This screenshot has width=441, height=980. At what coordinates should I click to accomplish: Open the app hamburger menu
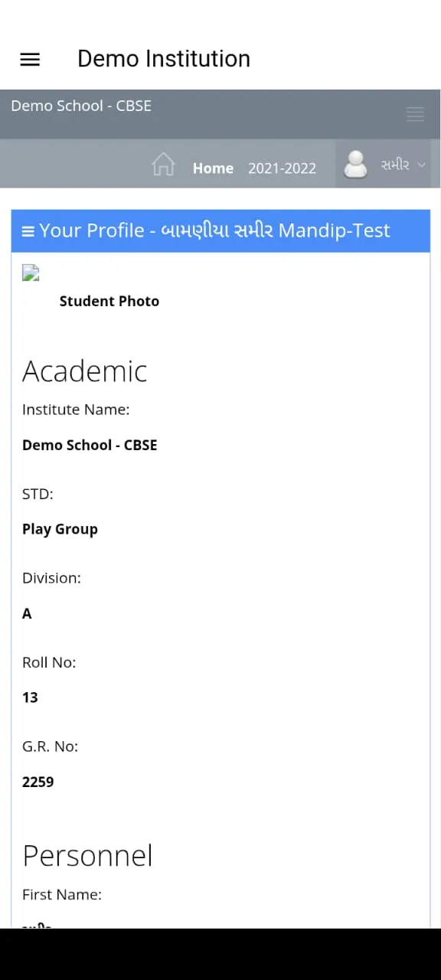coord(30,59)
